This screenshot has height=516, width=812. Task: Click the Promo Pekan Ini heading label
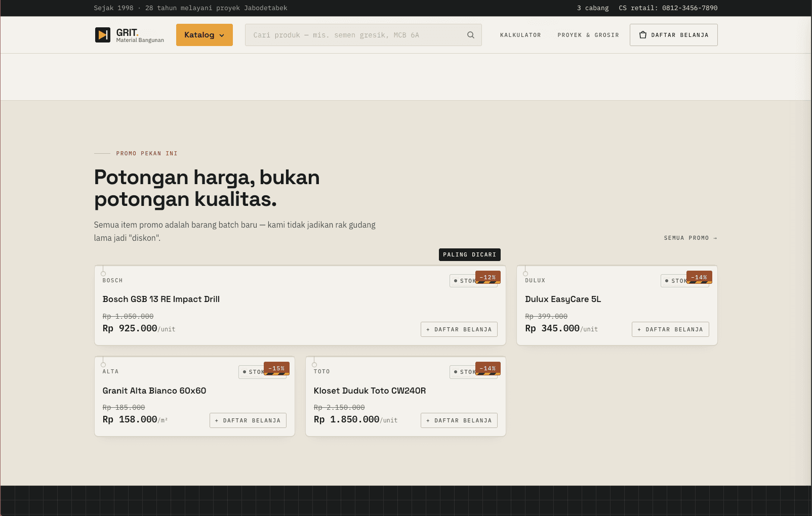tap(147, 153)
